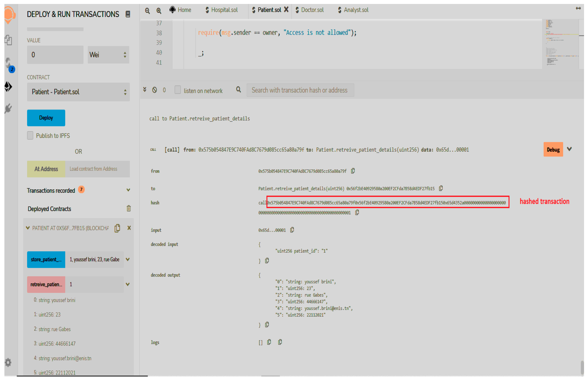
Task: Open the Wei unit dropdown
Action: 109,55
